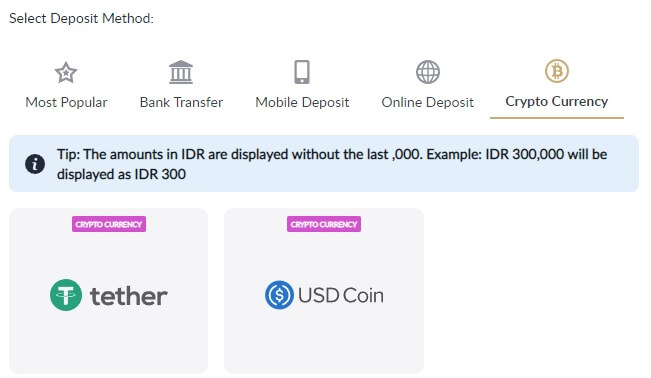
Task: Click the Bank Transfer building icon
Action: coord(181,72)
